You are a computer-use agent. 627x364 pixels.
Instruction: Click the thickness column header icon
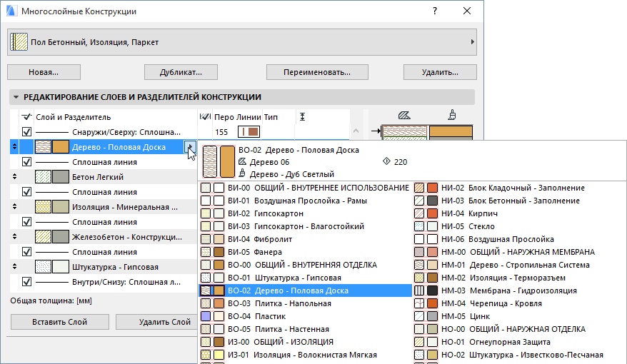[302, 116]
